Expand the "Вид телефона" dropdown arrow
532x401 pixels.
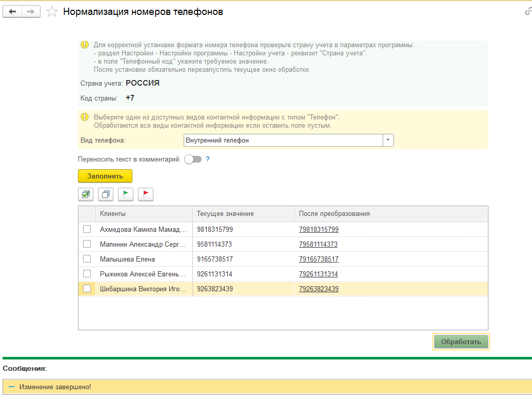pos(388,140)
